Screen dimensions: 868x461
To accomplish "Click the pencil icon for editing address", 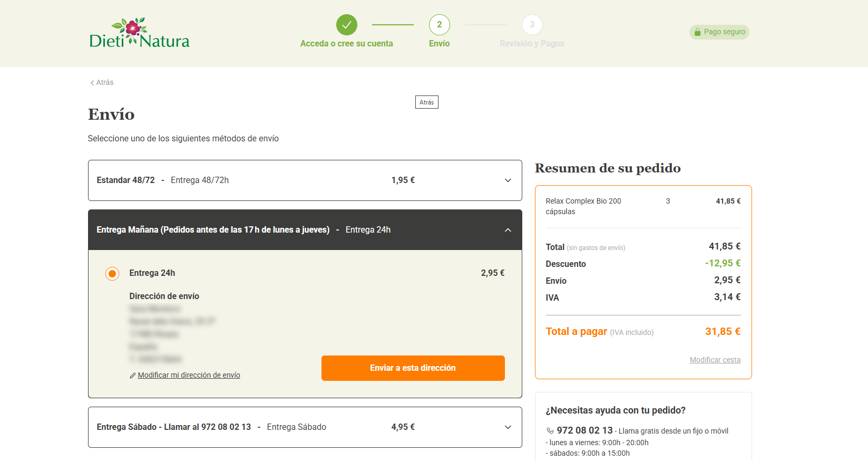I will click(133, 376).
